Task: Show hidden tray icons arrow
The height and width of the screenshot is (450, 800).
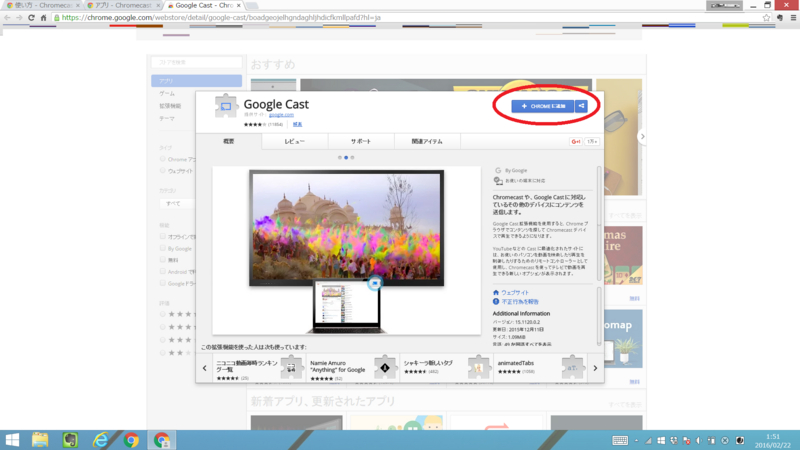Action: tap(636, 440)
